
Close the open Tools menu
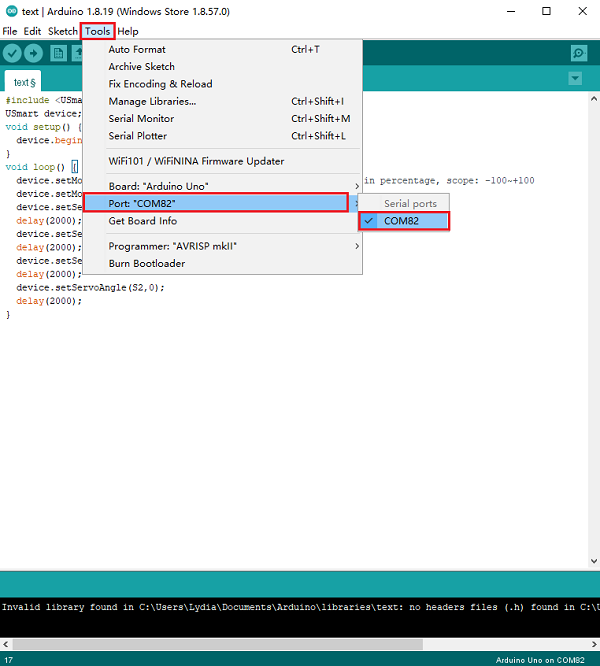coord(98,31)
